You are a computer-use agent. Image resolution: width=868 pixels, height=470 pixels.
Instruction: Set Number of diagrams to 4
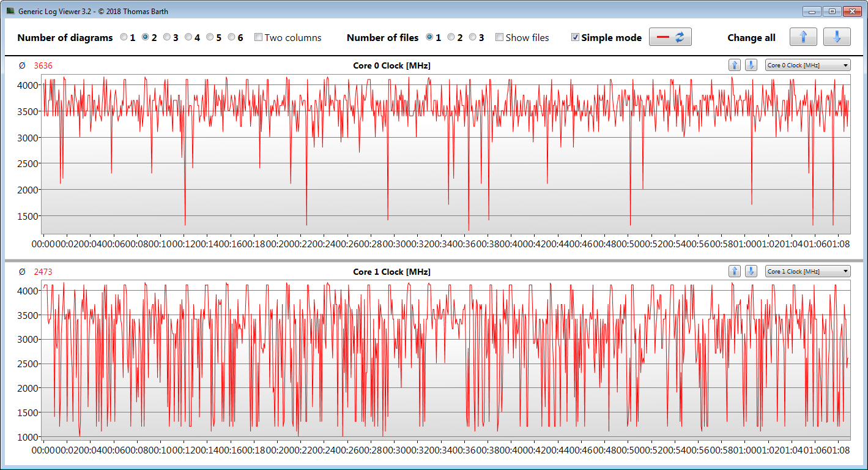tap(188, 37)
